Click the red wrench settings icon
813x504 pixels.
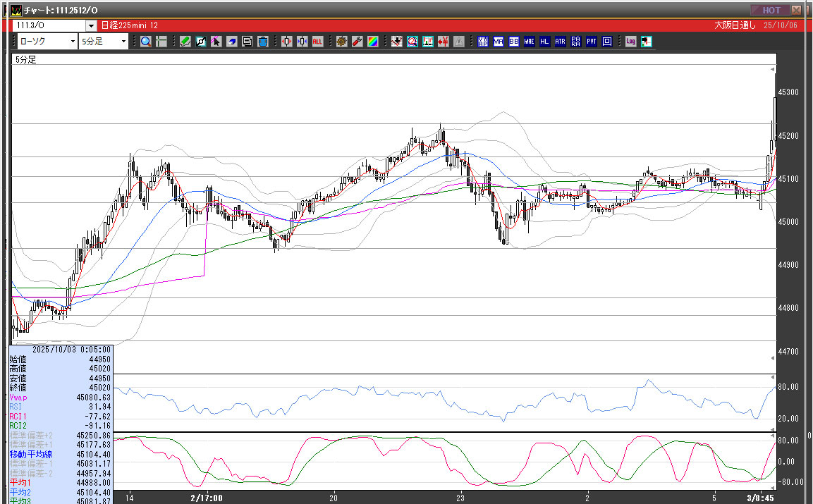357,42
